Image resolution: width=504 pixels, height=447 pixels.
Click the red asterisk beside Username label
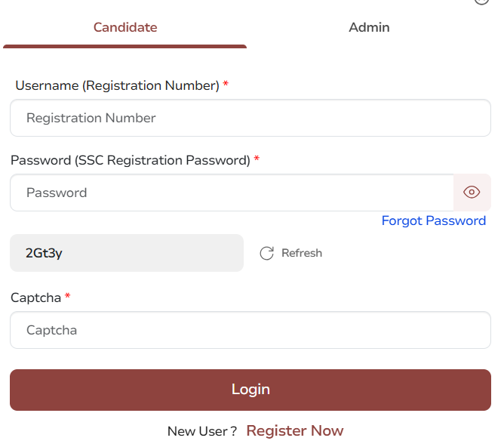point(226,85)
